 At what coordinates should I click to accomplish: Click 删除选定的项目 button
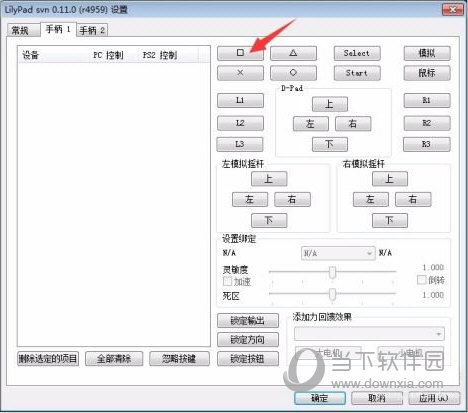coord(48,359)
